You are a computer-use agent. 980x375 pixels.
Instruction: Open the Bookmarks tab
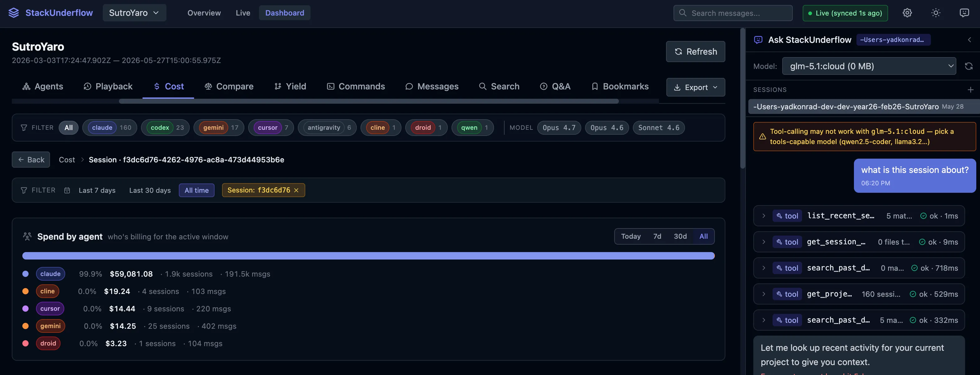620,87
